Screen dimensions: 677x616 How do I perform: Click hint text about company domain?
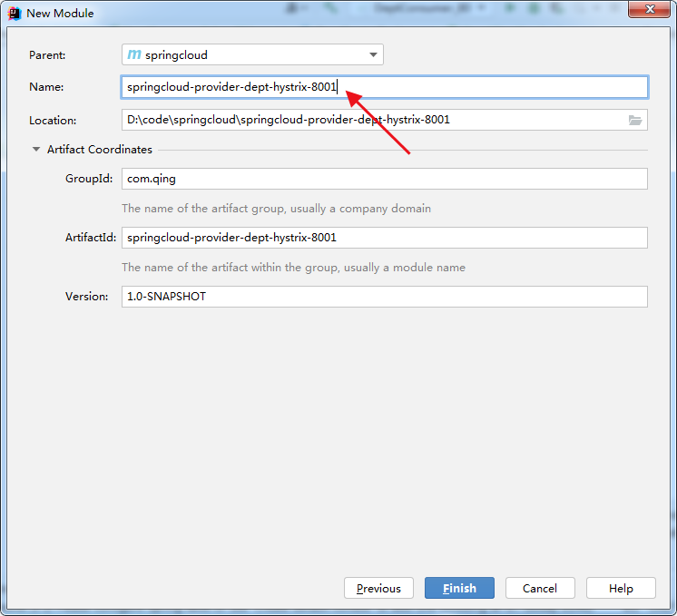pyautogui.click(x=276, y=209)
